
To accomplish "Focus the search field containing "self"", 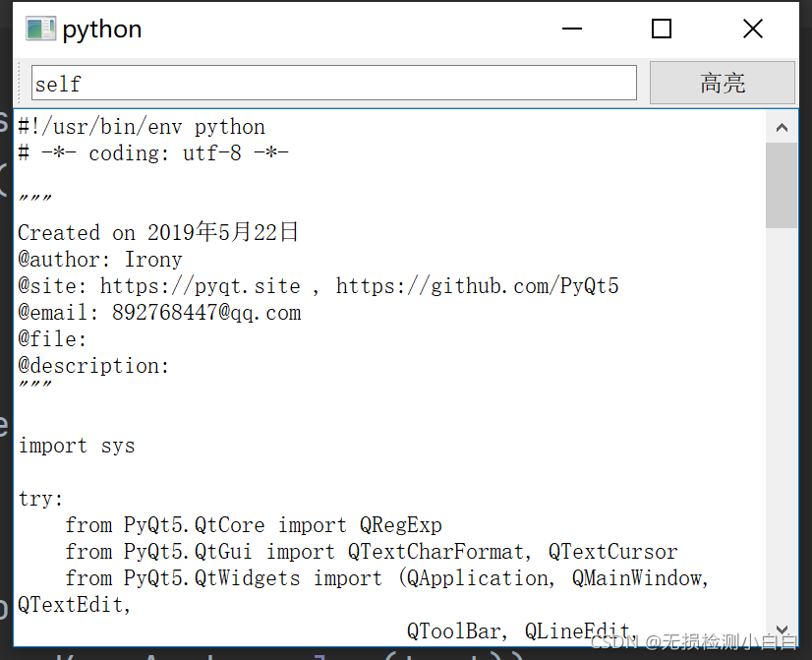I will 334,83.
